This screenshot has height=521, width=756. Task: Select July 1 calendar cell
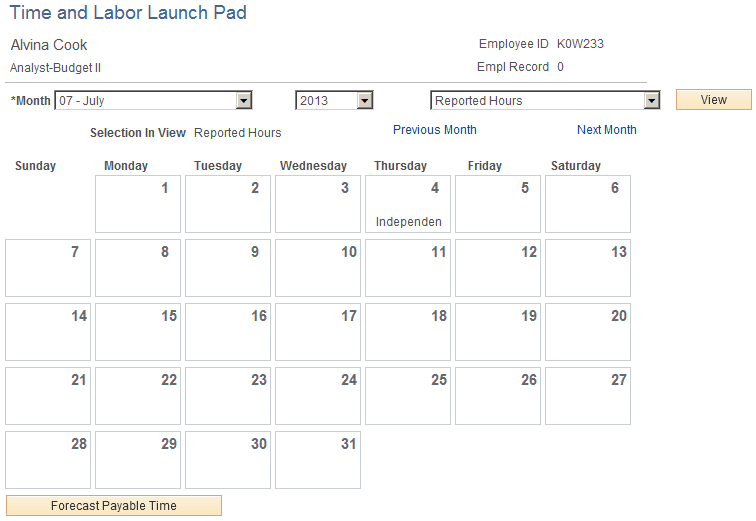tap(138, 204)
